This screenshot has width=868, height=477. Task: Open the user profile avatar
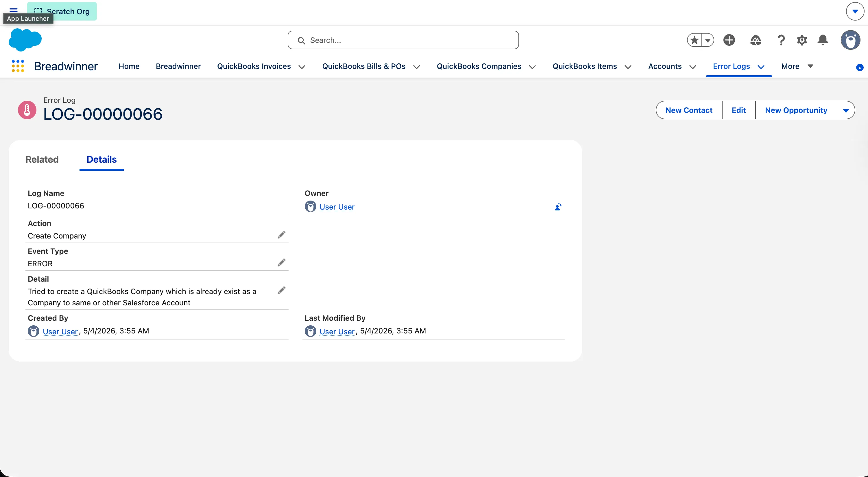click(x=850, y=40)
